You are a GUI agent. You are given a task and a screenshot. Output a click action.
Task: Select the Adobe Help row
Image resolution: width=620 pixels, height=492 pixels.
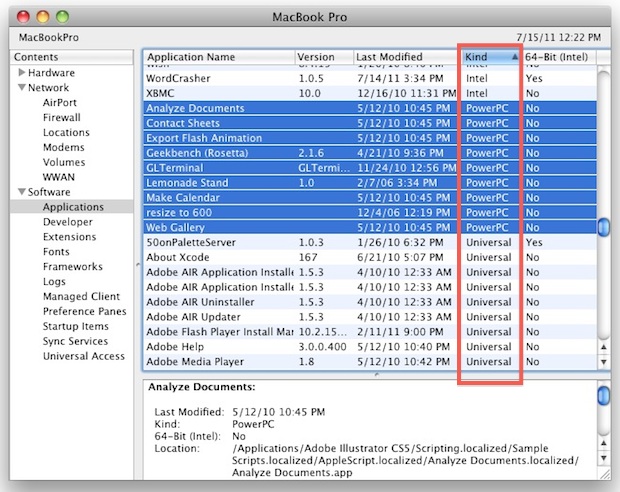[x=370, y=347]
